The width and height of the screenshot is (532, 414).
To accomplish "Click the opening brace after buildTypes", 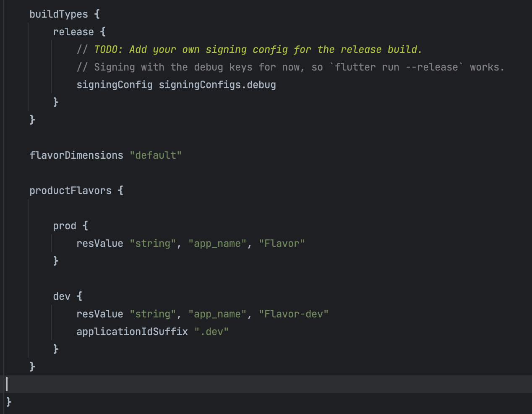I will pos(97,14).
